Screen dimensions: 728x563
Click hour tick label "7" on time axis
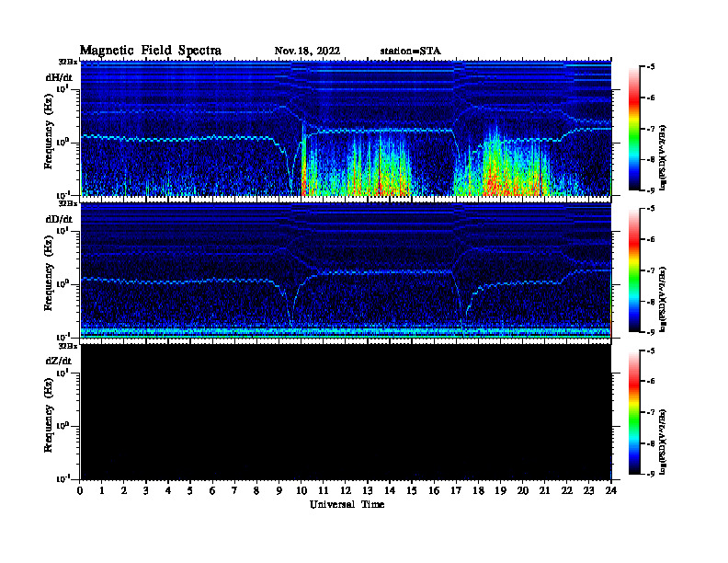pyautogui.click(x=234, y=491)
